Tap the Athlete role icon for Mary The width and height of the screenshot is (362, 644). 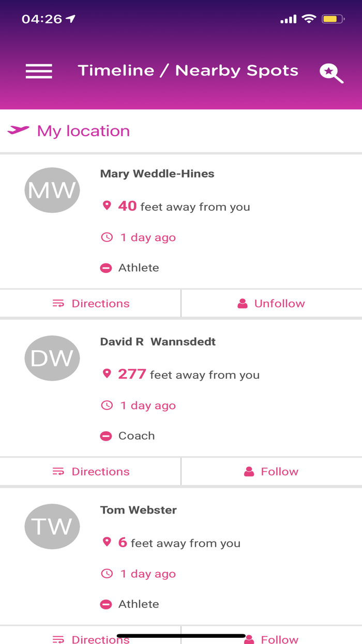pos(106,268)
